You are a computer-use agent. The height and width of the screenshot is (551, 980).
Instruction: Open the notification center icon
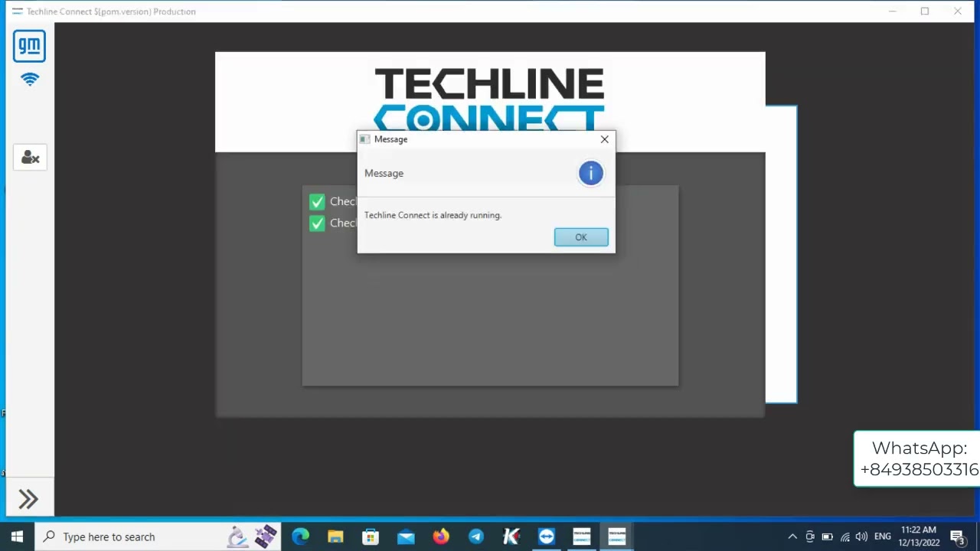(x=957, y=537)
